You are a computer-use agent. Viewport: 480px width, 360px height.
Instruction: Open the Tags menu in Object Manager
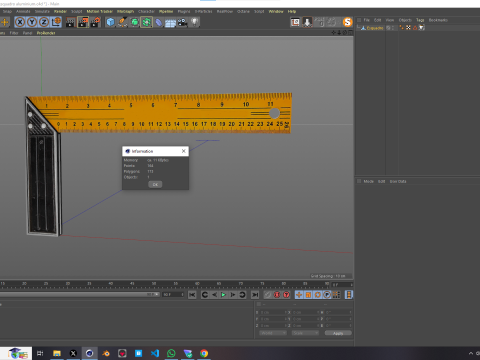click(420, 20)
